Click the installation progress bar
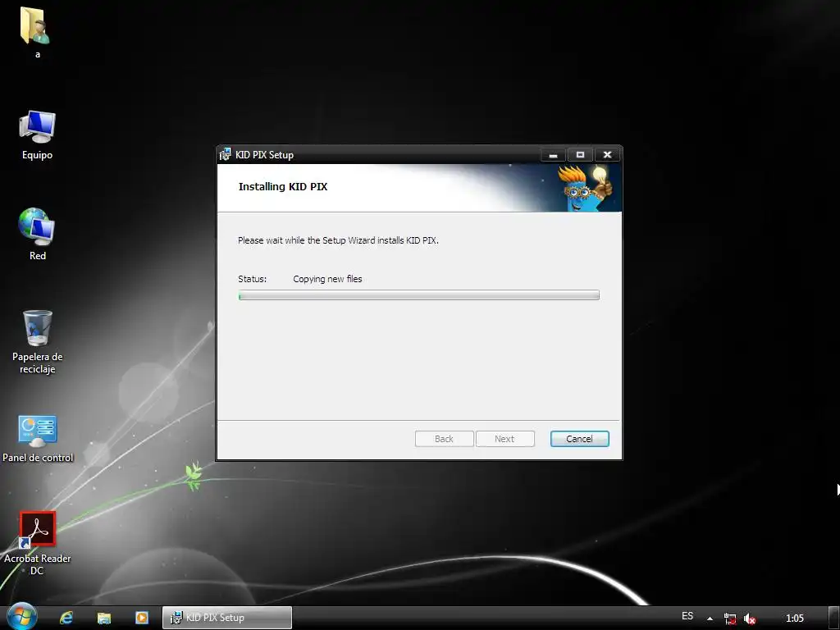Image resolution: width=840 pixels, height=630 pixels. point(419,295)
